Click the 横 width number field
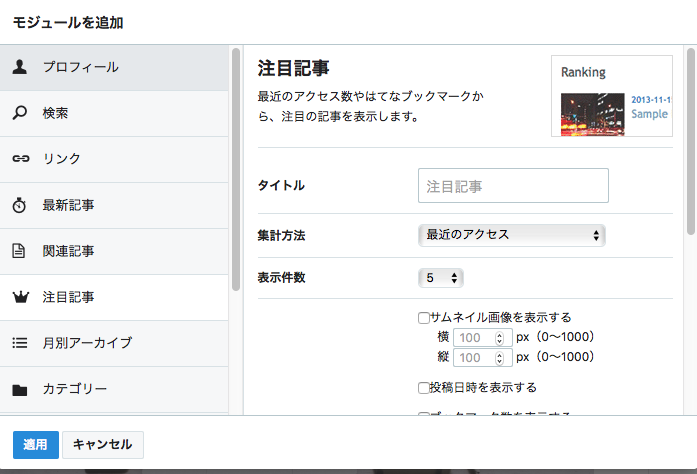This screenshot has width=697, height=474. pyautogui.click(x=483, y=338)
